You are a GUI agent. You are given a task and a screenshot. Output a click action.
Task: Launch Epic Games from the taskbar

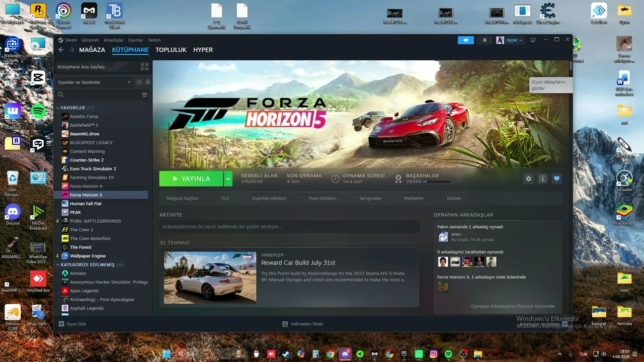[404, 354]
